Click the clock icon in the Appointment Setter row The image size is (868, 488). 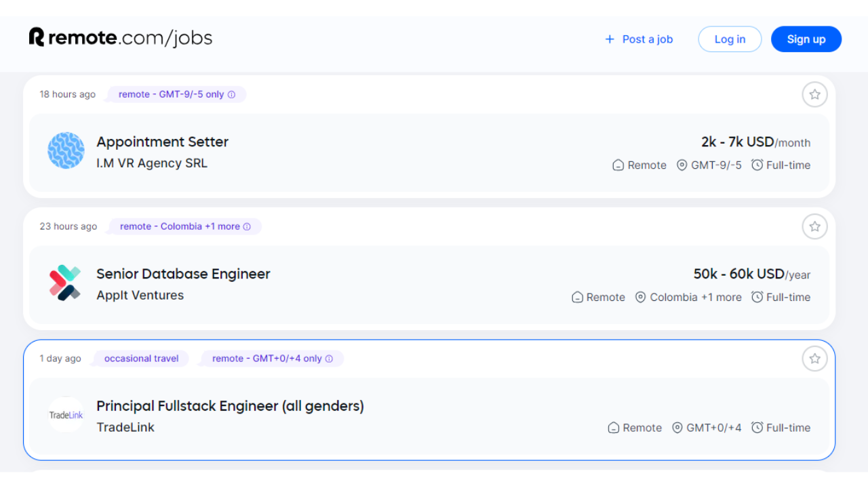(757, 165)
